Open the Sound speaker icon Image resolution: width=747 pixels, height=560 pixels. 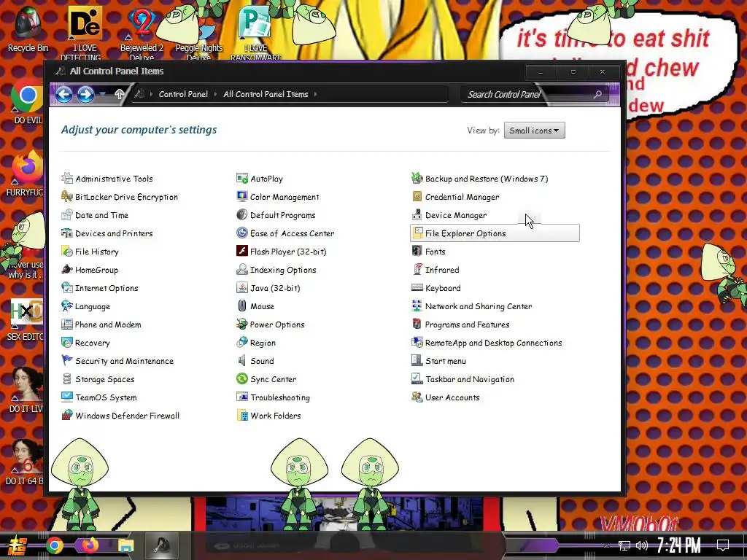pos(242,361)
